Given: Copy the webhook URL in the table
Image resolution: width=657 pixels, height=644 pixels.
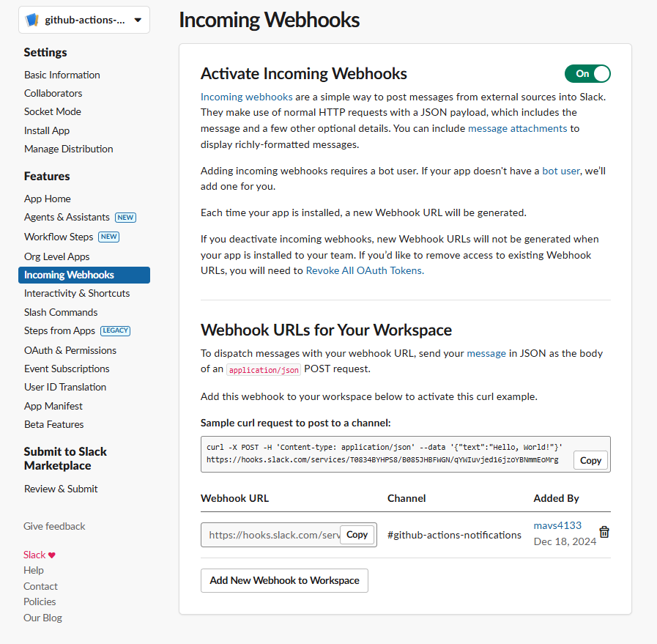Looking at the screenshot, I should coord(357,535).
